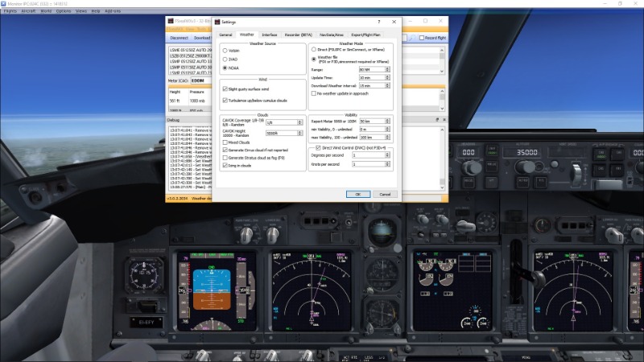Click the captain's cockpit clock
The width and height of the screenshot is (644, 362).
(x=144, y=274)
